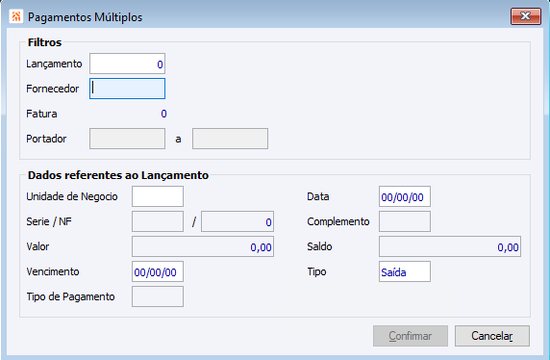Click the Vencimento label
This screenshot has width=550, height=360.
[x=53, y=272]
